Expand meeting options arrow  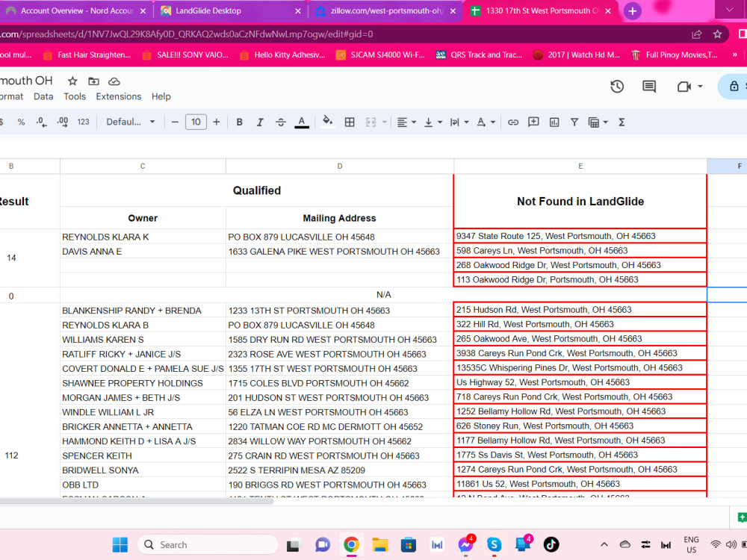click(700, 86)
